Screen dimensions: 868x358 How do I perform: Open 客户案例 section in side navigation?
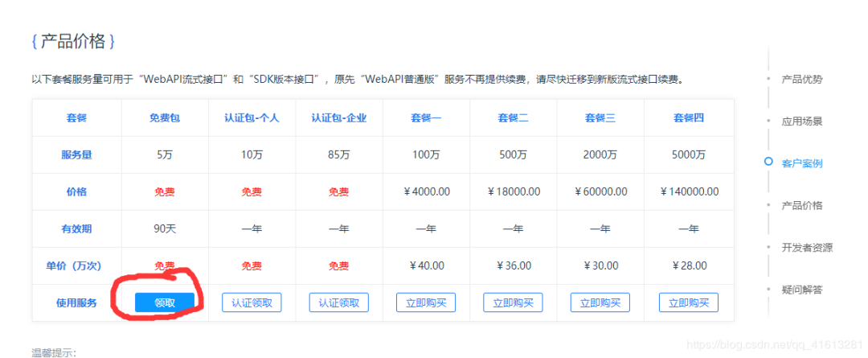point(802,163)
